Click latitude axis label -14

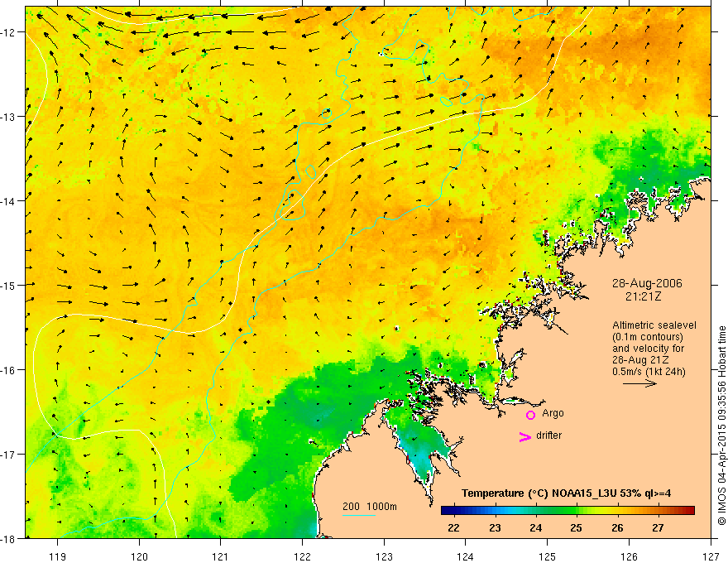click(9, 201)
